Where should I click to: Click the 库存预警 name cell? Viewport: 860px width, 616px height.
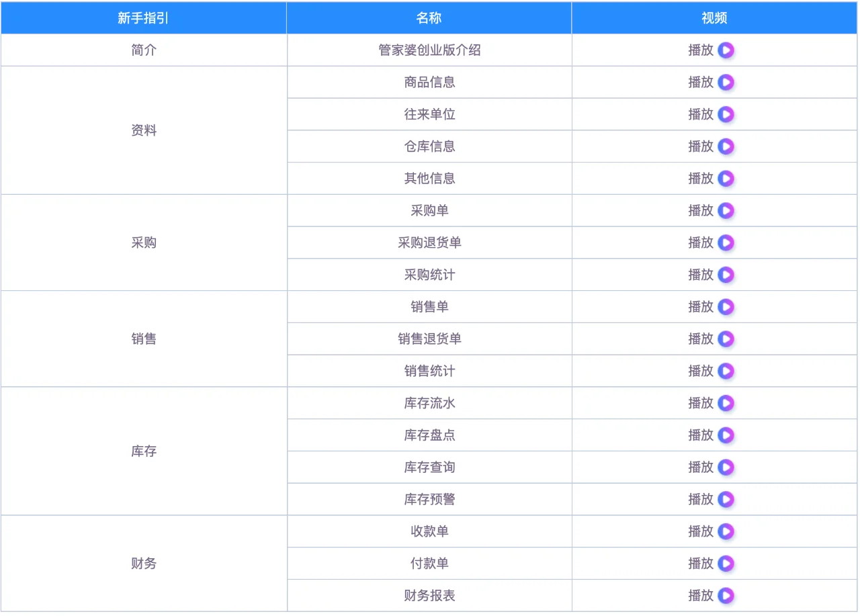pyautogui.click(x=429, y=499)
